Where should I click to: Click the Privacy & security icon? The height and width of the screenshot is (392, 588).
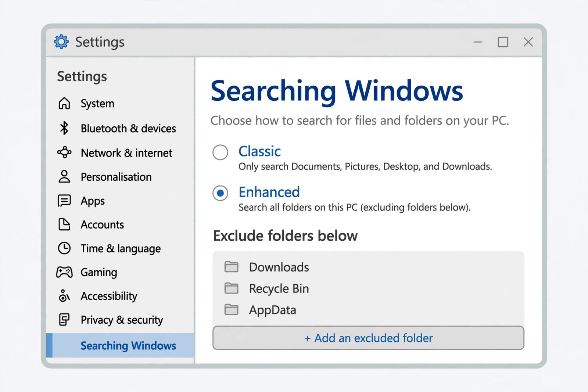pyautogui.click(x=64, y=320)
